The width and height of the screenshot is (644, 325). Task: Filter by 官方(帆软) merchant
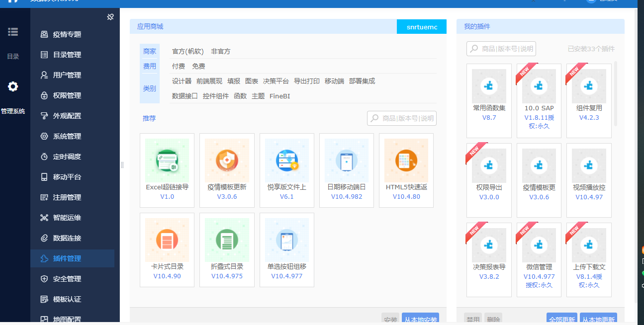188,51
